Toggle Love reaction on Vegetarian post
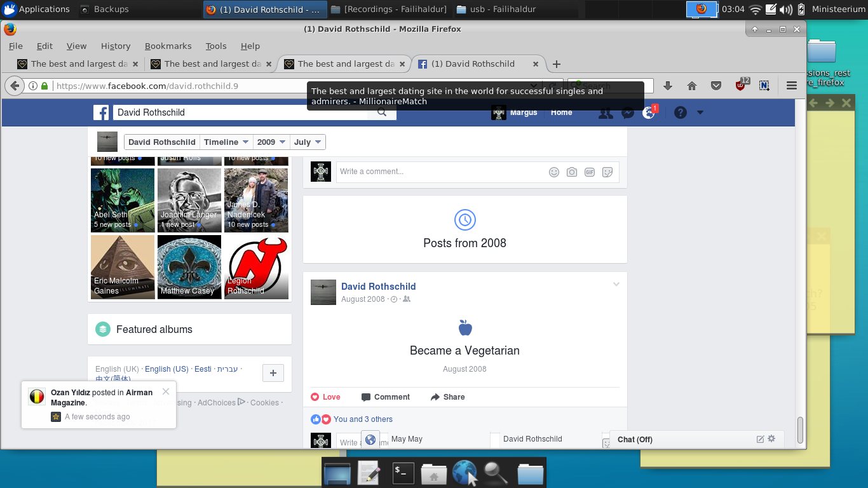The width and height of the screenshot is (868, 488). (325, 397)
